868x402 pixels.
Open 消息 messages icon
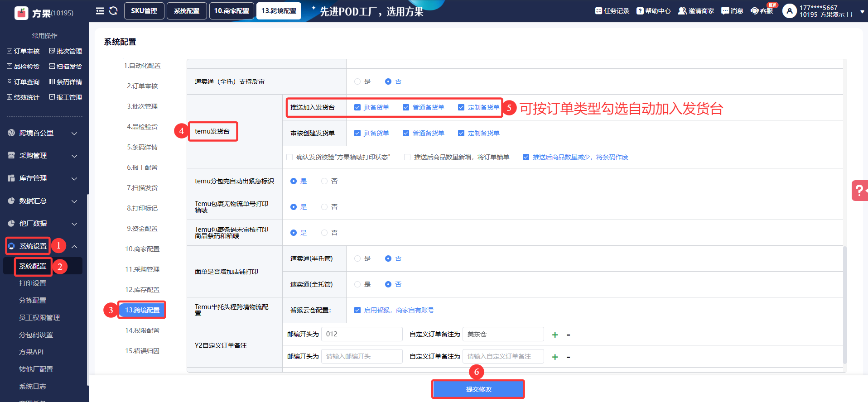(x=732, y=11)
